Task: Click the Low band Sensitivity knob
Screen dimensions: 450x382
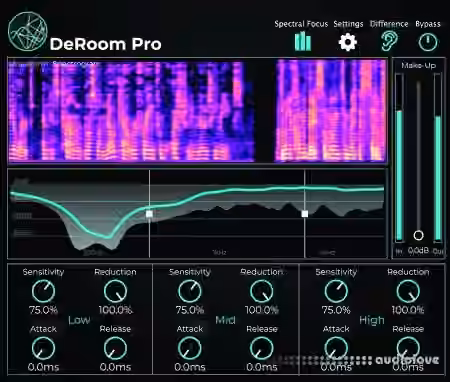Action: point(43,291)
